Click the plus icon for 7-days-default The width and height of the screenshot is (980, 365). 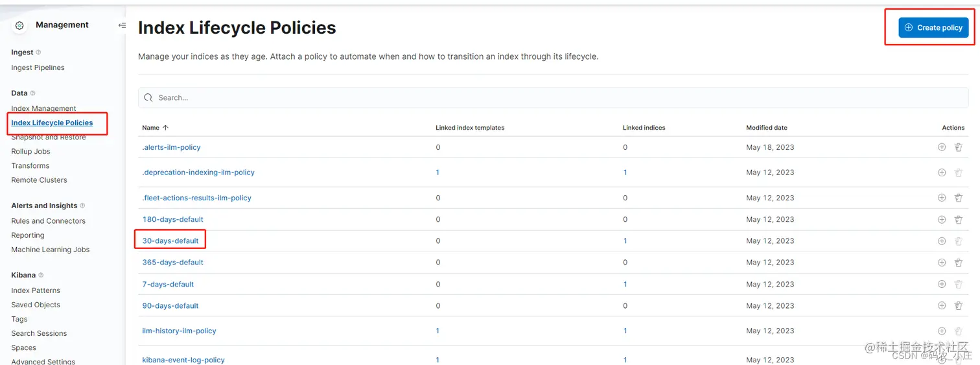pyautogui.click(x=942, y=284)
